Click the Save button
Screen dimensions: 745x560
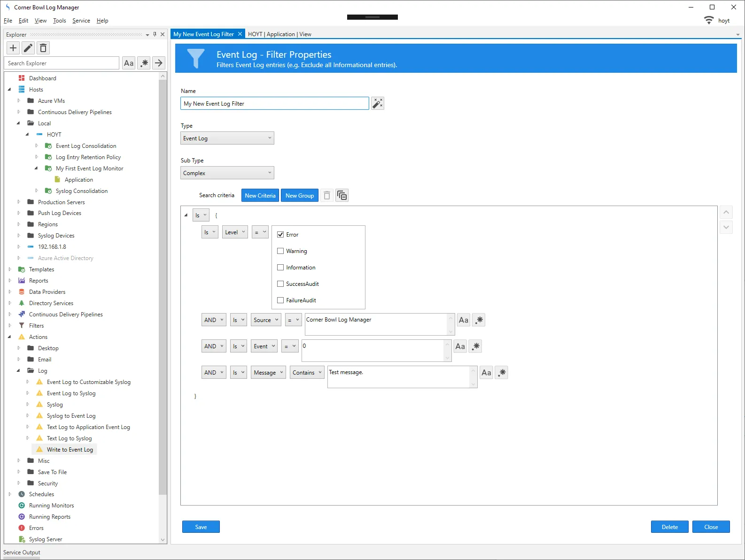pyautogui.click(x=201, y=527)
